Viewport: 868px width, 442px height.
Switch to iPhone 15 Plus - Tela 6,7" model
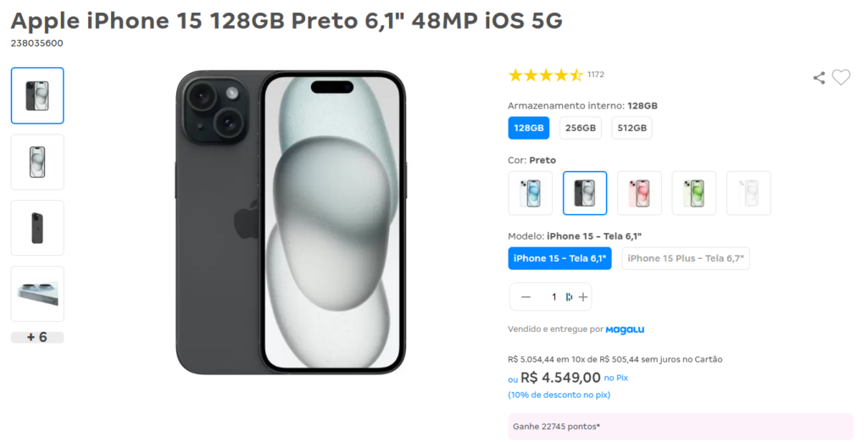pos(686,258)
